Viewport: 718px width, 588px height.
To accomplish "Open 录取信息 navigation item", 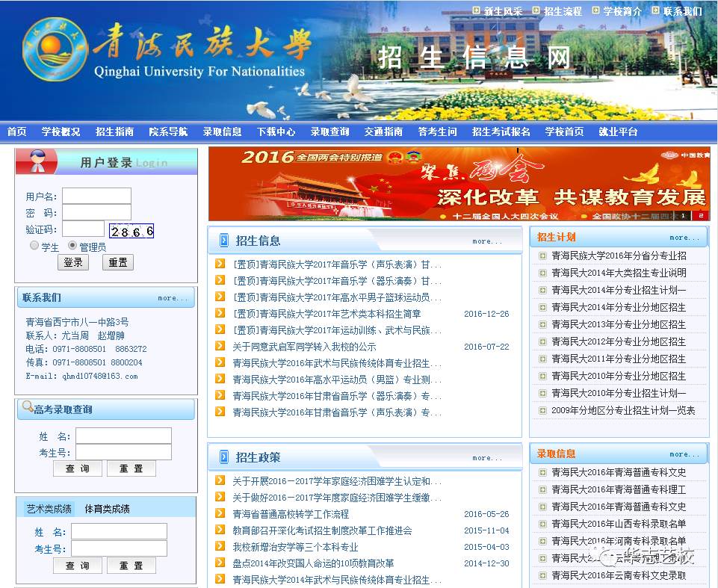I will [222, 132].
